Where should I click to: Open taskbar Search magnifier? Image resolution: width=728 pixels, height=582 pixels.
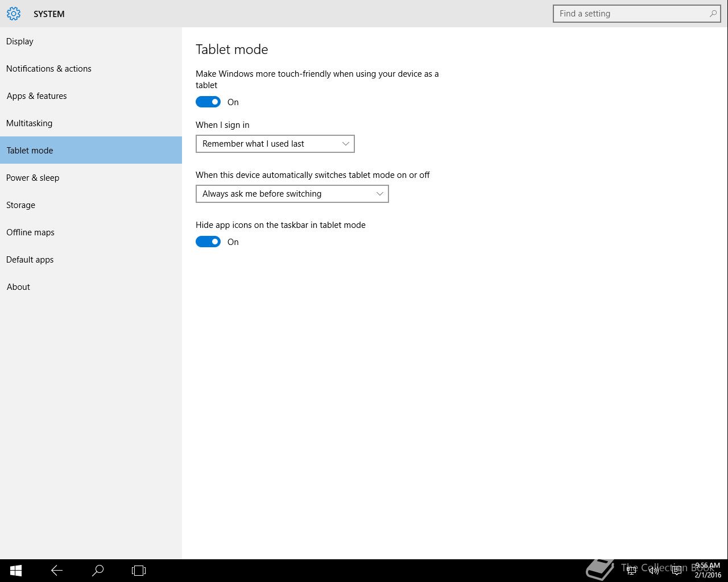click(x=98, y=570)
